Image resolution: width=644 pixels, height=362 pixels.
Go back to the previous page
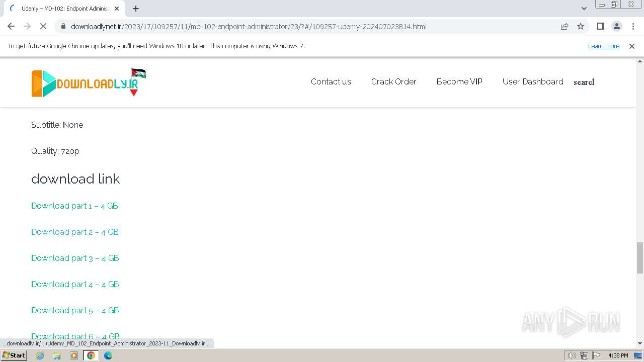pyautogui.click(x=11, y=26)
